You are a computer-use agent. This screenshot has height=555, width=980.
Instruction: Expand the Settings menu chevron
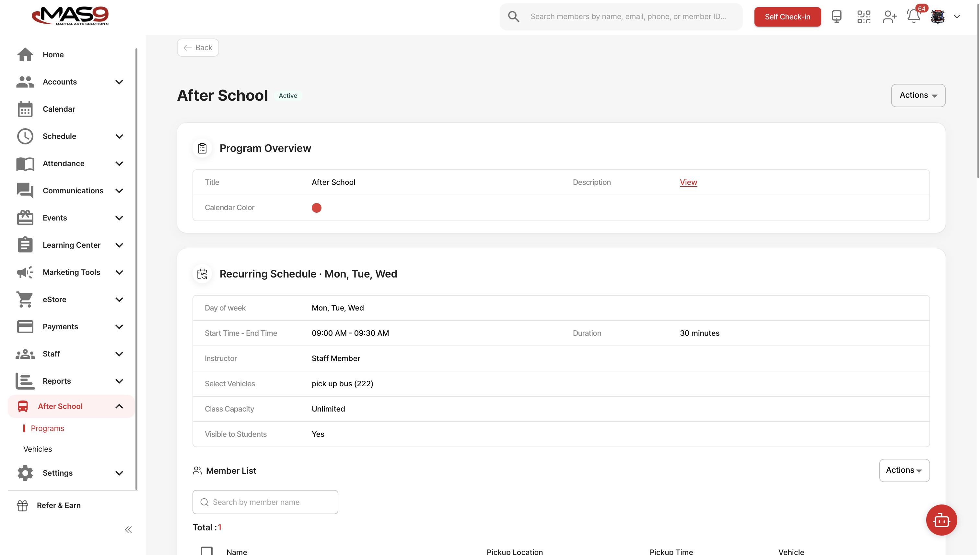[119, 473]
